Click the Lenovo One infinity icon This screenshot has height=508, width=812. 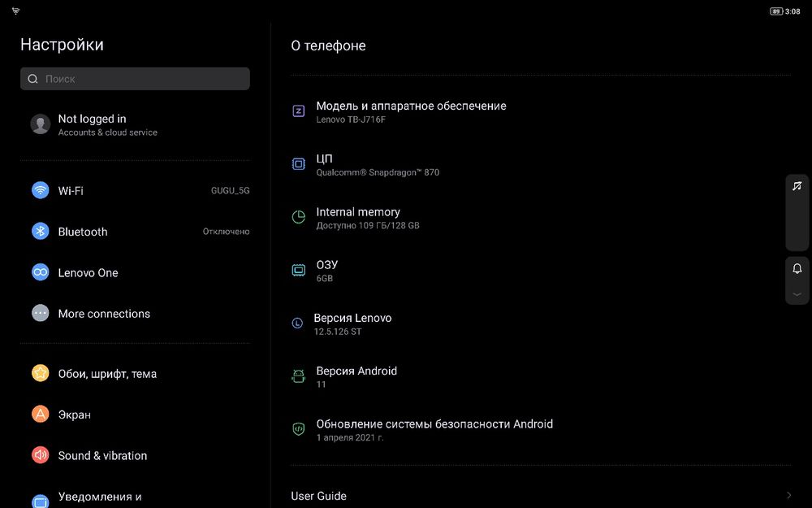41,272
